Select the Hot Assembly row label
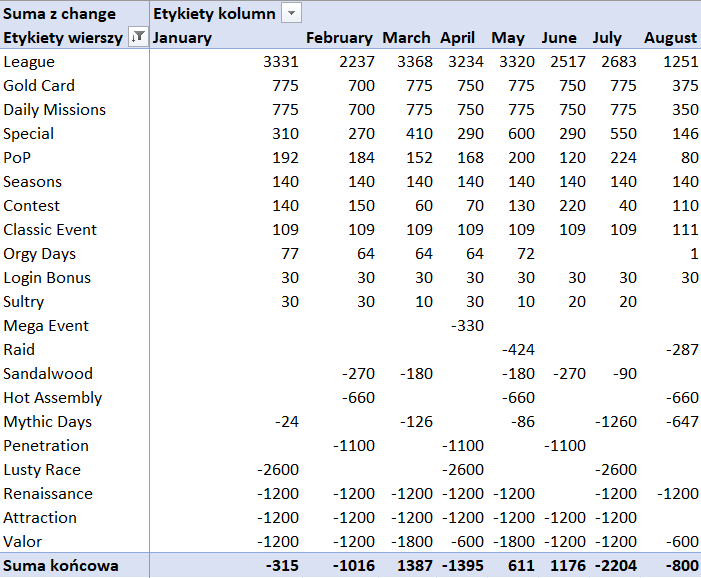The height and width of the screenshot is (578, 701). (53, 398)
